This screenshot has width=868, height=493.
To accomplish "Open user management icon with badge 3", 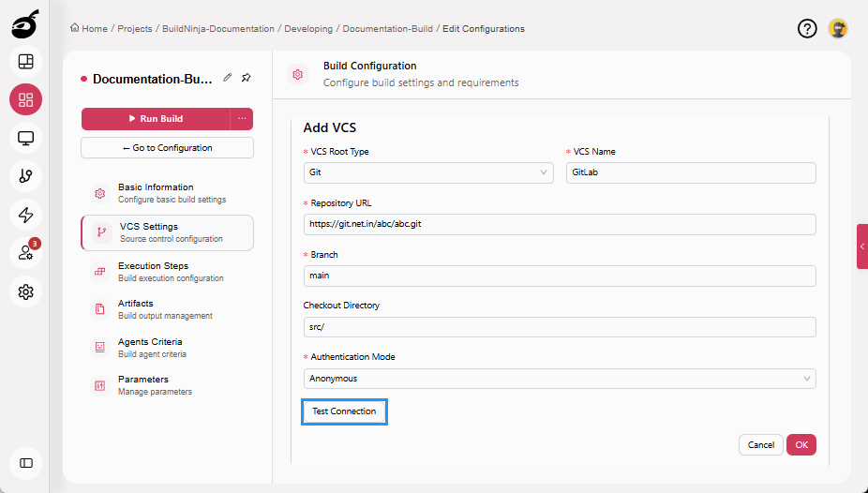I will coord(25,253).
